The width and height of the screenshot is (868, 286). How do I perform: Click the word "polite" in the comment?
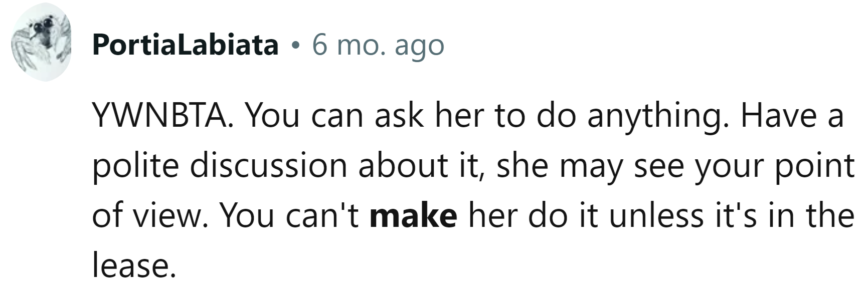click(135, 166)
